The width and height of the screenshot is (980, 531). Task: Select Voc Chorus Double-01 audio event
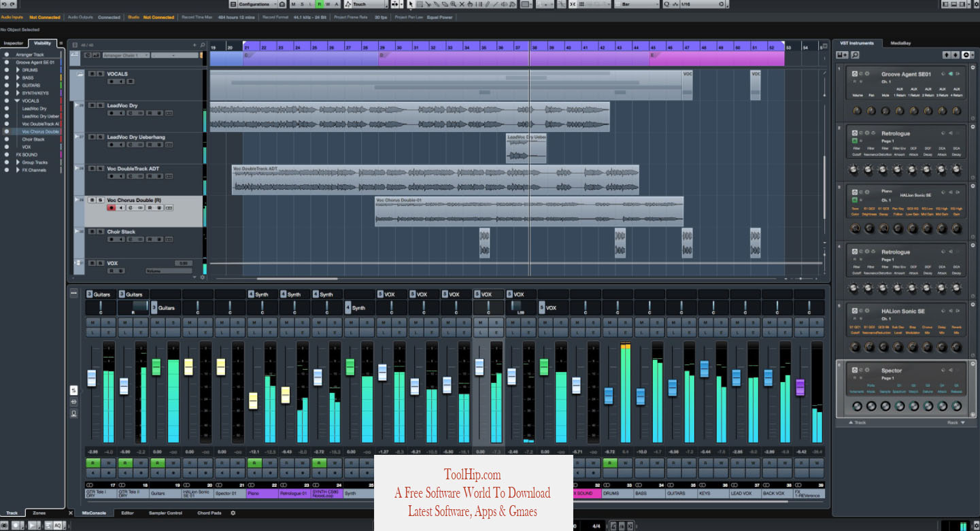(x=529, y=211)
